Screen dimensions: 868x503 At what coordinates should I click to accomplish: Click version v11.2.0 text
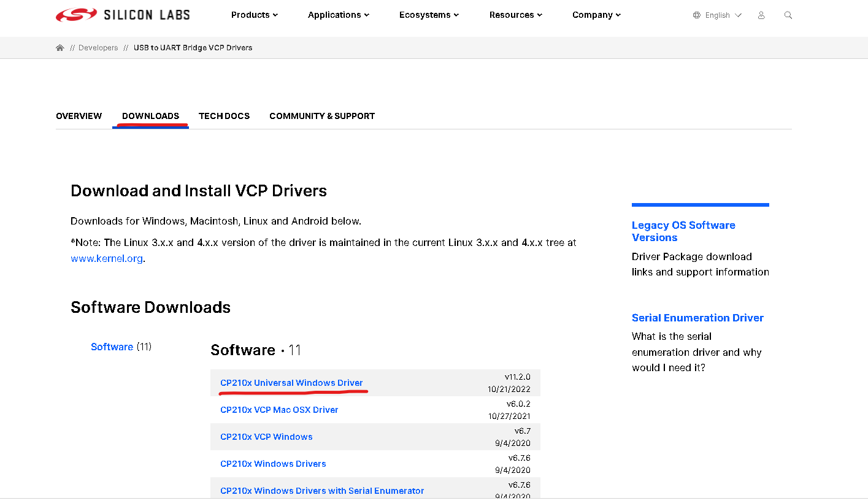pos(517,377)
